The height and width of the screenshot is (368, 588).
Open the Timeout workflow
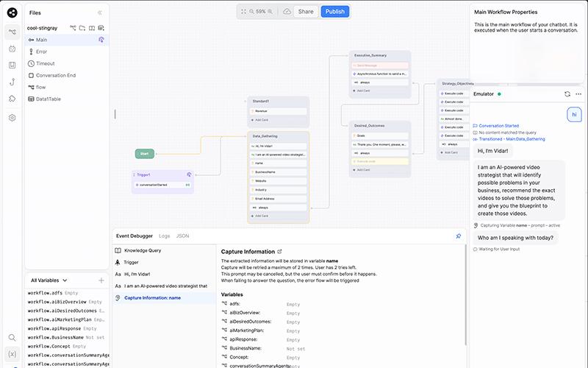pyautogui.click(x=67, y=63)
